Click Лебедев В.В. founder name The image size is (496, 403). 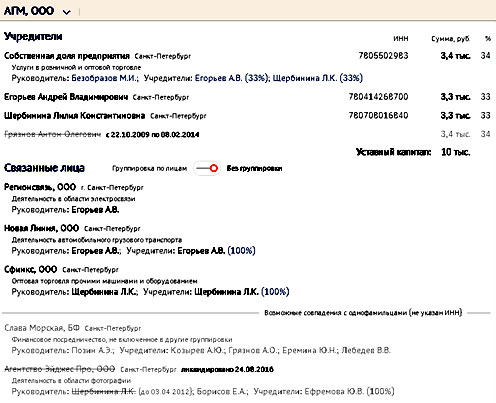tap(366, 351)
